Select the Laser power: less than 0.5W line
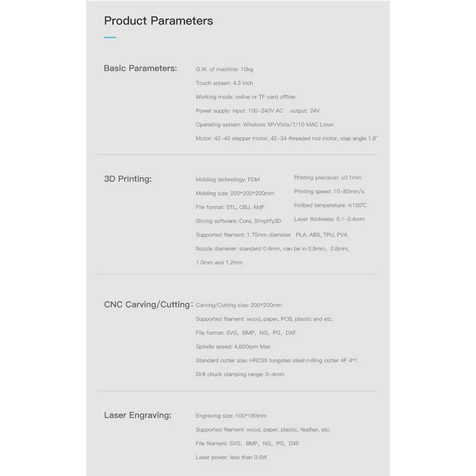The height and width of the screenshot is (476, 476). point(231,457)
